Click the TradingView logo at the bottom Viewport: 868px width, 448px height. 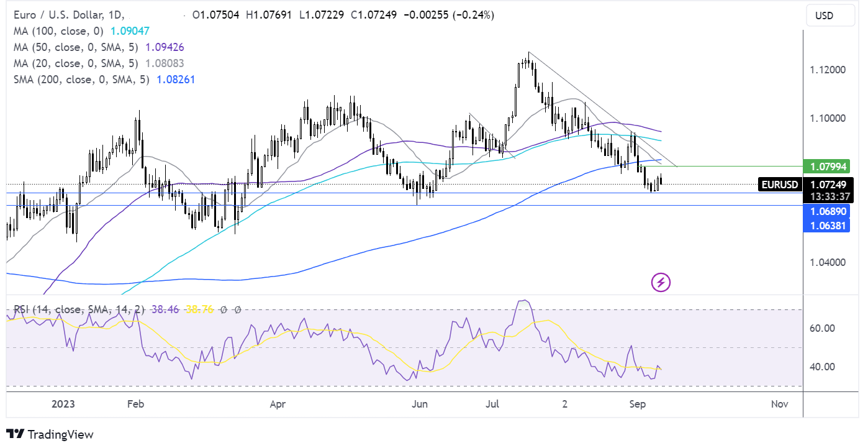(x=50, y=434)
